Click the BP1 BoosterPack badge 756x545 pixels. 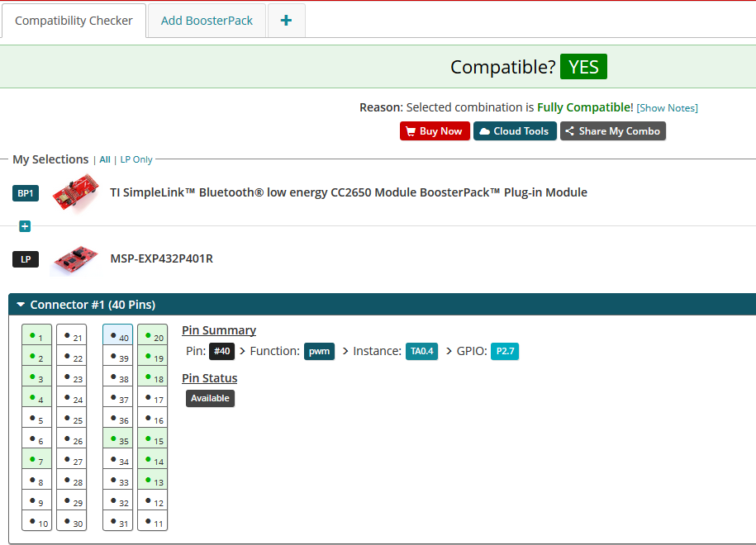tap(26, 193)
